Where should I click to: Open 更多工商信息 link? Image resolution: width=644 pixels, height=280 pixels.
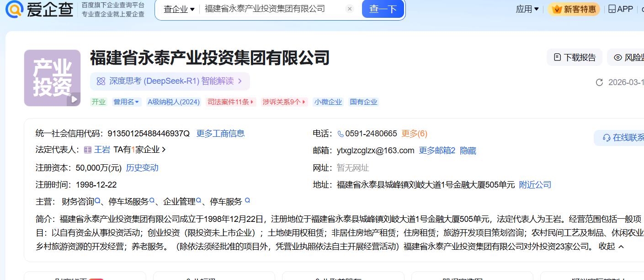[220, 134]
